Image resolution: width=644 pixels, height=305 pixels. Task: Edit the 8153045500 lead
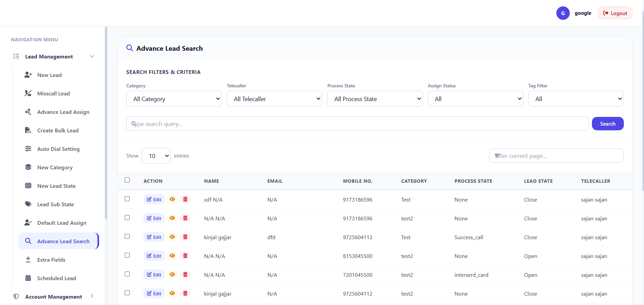tap(154, 256)
